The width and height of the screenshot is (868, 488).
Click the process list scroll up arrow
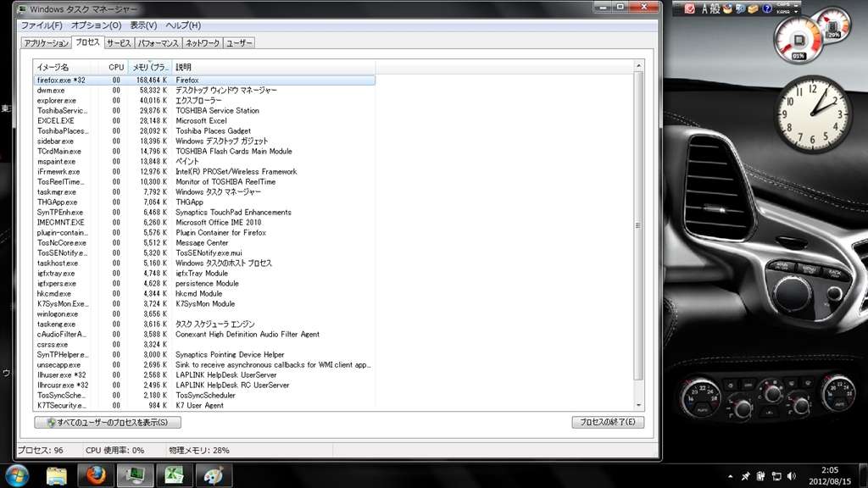[638, 66]
